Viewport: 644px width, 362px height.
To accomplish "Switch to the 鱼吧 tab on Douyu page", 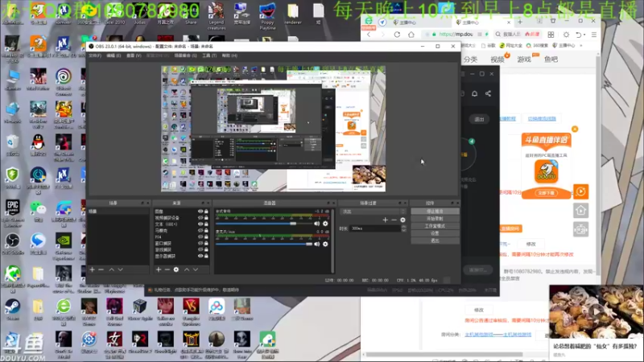I will point(551,60).
